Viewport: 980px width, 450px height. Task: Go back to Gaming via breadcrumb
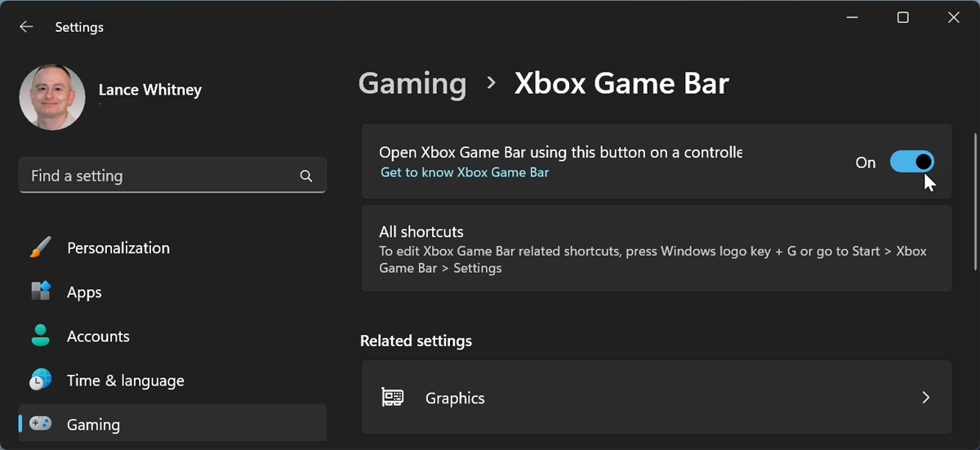(x=412, y=83)
